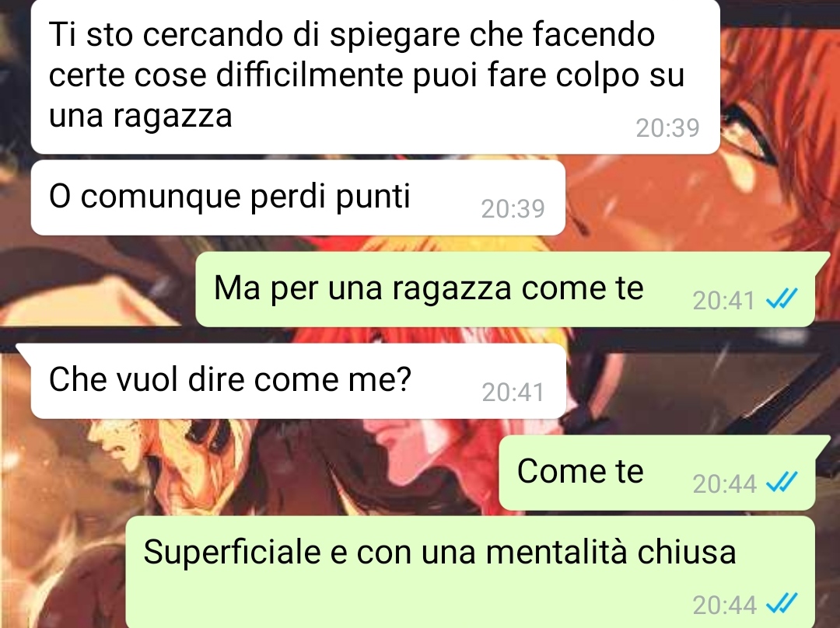Click the word 'ragazza' in the first message
Viewport: 840px width, 628px height.
point(173,116)
